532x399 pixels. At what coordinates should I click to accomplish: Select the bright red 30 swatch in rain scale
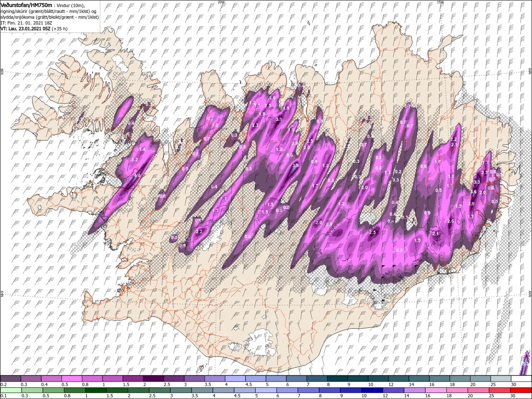click(x=521, y=390)
